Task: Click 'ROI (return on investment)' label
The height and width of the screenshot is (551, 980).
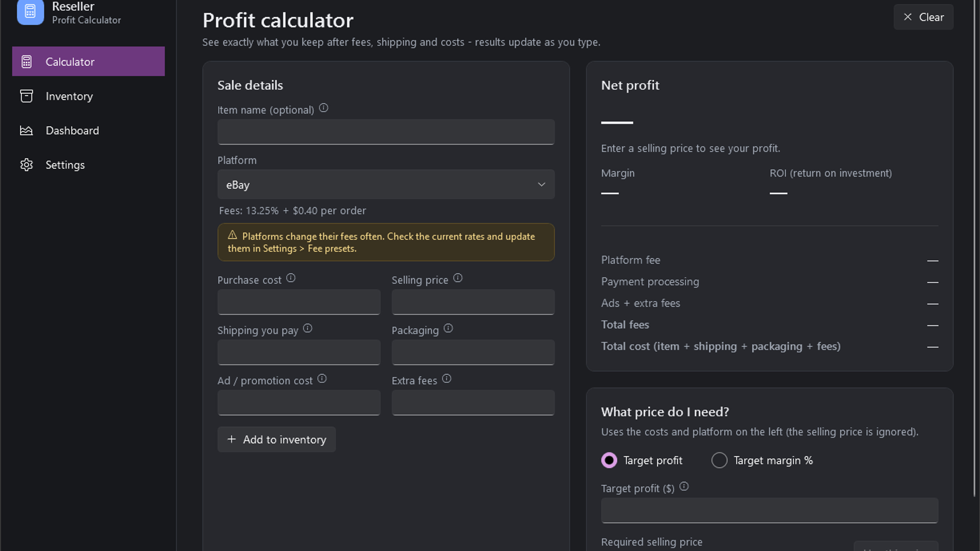Action: point(831,173)
